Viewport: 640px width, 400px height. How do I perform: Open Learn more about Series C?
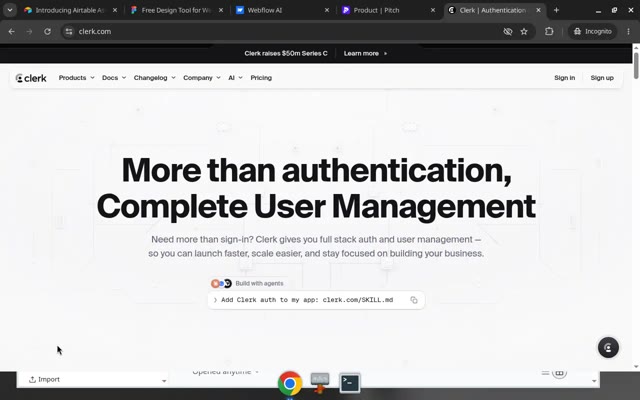point(365,53)
